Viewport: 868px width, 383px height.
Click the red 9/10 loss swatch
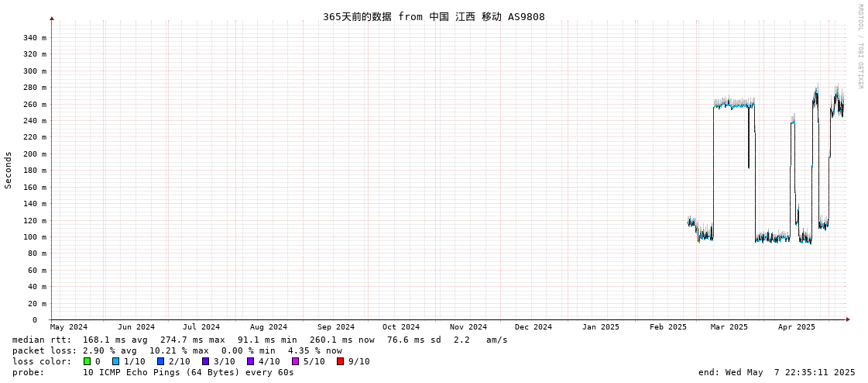pyautogui.click(x=340, y=361)
